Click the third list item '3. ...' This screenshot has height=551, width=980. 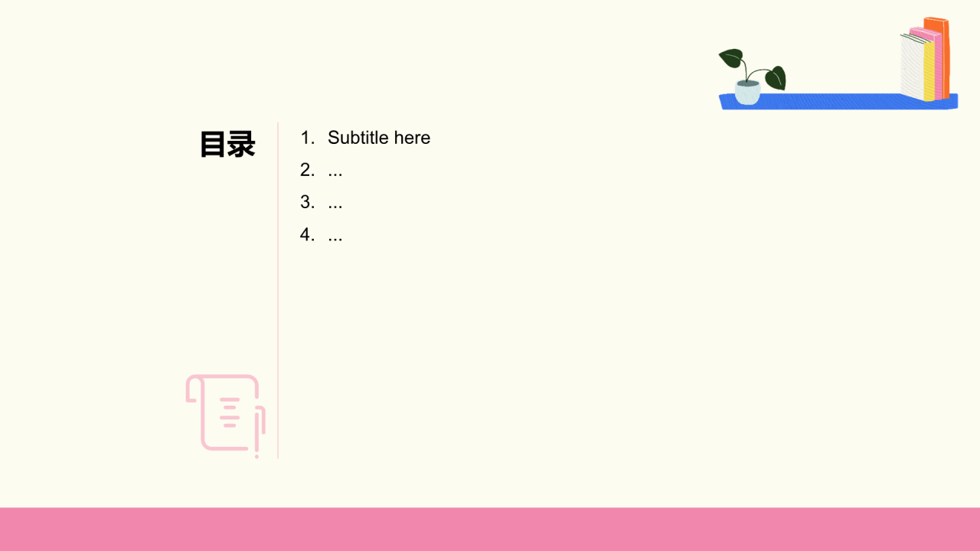pos(322,202)
